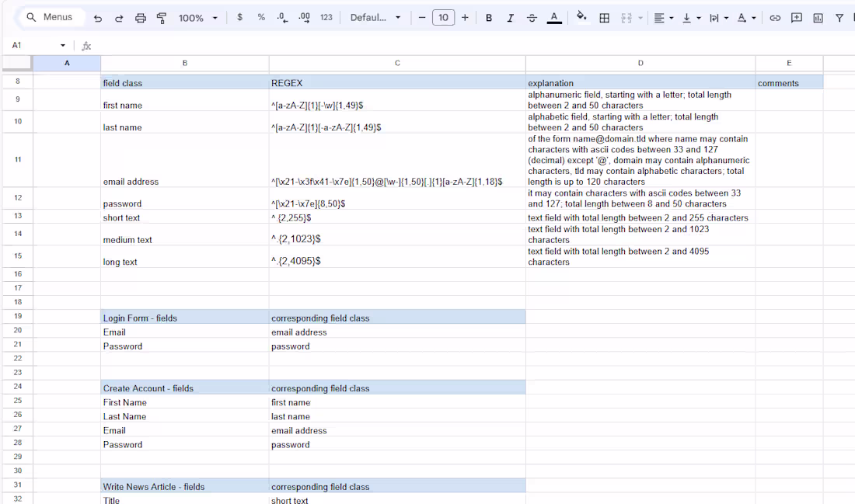The width and height of the screenshot is (855, 504).
Task: Toggle italic formatting
Action: click(509, 17)
